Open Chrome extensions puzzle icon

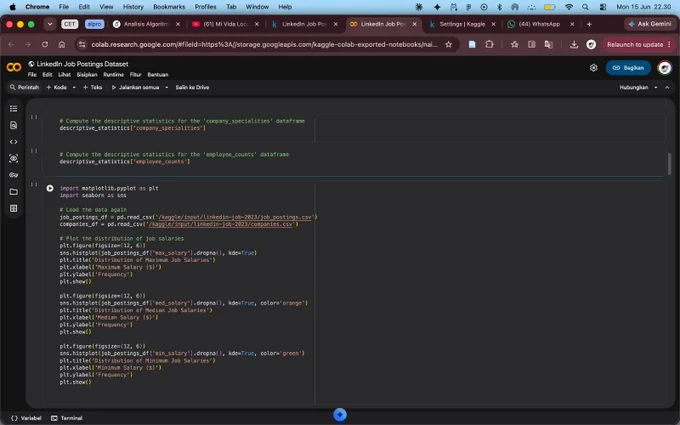(x=489, y=44)
